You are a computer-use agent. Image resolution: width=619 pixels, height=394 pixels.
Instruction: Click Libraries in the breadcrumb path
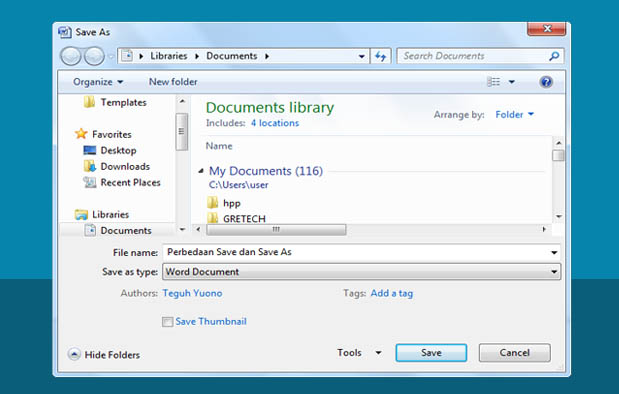coord(169,56)
